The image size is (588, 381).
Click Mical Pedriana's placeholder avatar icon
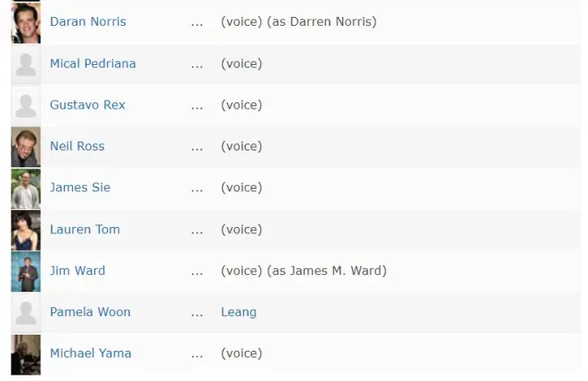coord(26,64)
